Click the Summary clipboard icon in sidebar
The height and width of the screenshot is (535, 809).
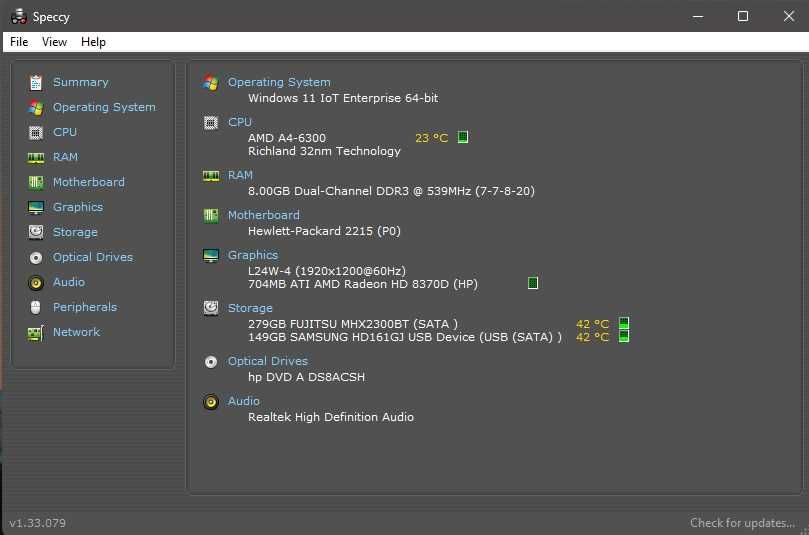(x=36, y=83)
